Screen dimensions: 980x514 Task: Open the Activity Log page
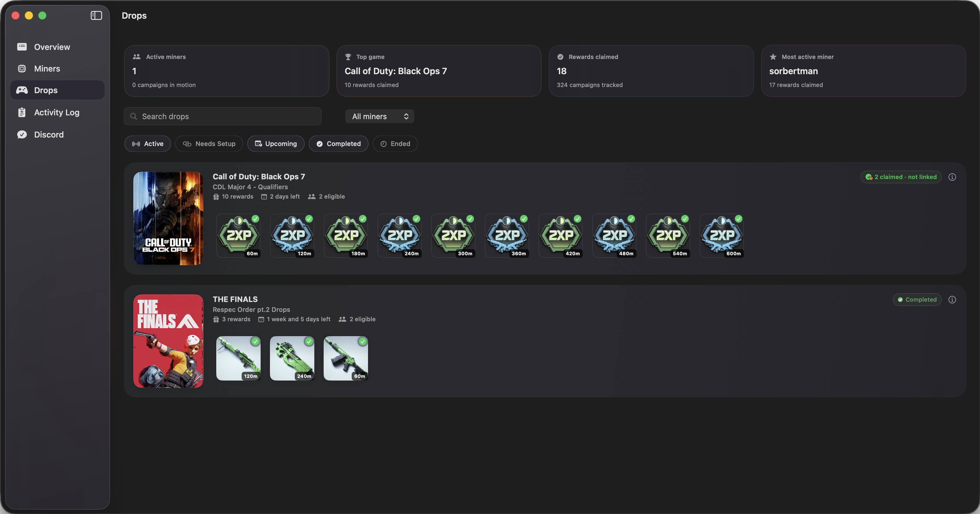pyautogui.click(x=57, y=112)
